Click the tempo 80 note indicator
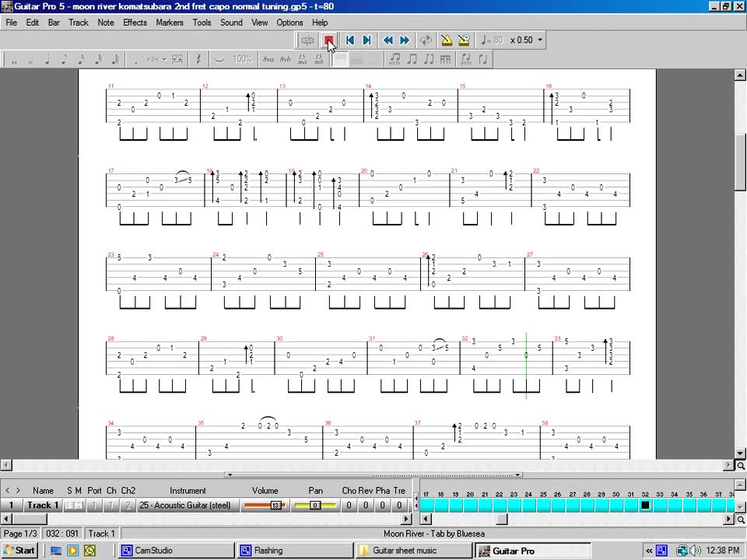This screenshot has height=560, width=747. (x=492, y=40)
